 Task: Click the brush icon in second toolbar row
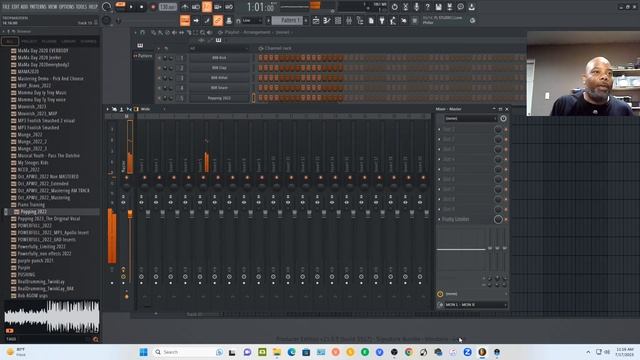coord(207,20)
